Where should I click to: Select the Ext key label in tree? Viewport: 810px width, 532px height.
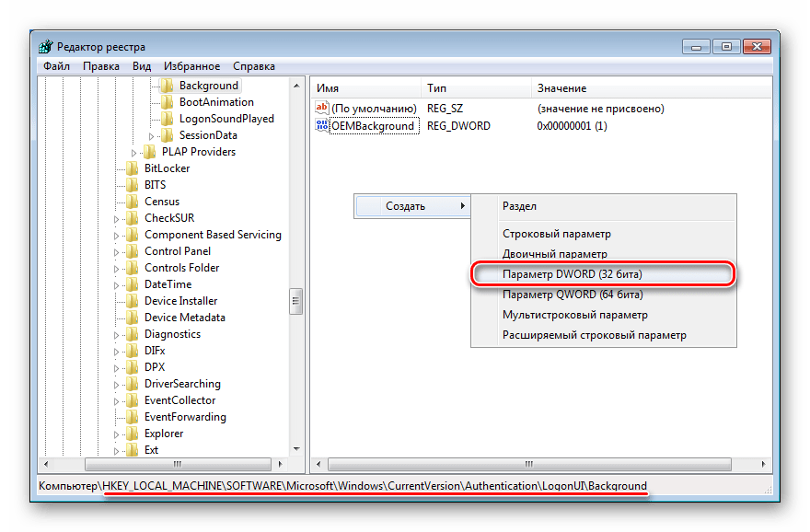coord(151,450)
